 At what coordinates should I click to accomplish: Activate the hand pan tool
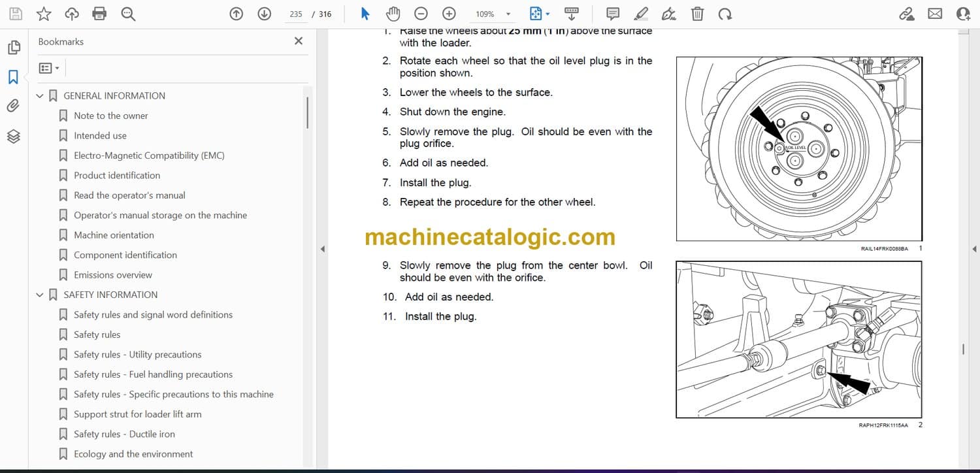(x=393, y=14)
